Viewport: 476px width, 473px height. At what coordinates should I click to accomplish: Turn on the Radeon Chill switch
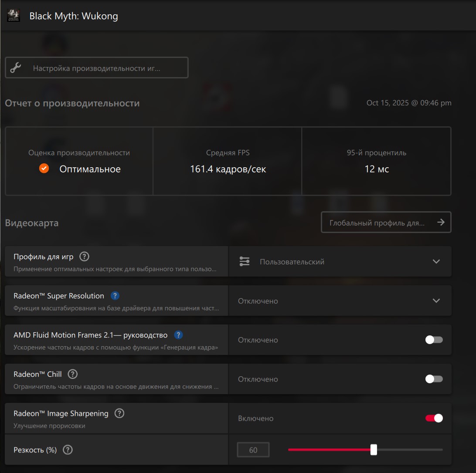(434, 379)
